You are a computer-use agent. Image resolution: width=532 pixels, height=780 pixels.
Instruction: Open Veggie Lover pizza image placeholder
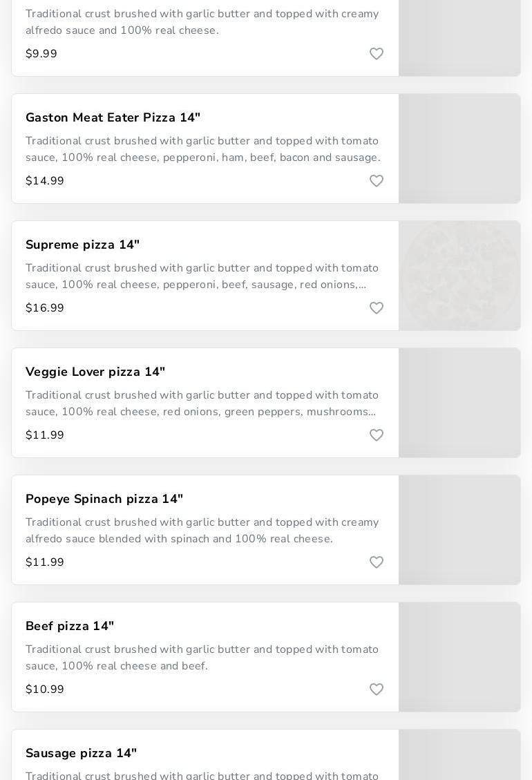[x=460, y=403]
